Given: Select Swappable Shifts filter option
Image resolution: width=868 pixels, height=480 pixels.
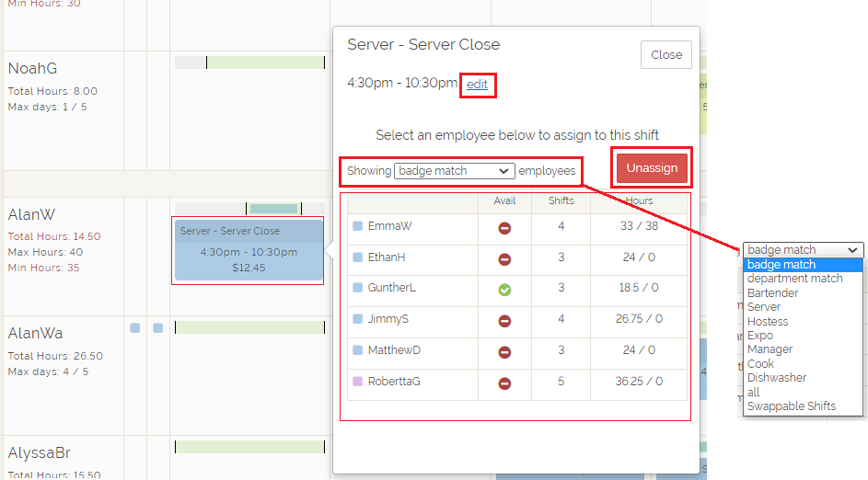Looking at the screenshot, I should pyautogui.click(x=791, y=406).
